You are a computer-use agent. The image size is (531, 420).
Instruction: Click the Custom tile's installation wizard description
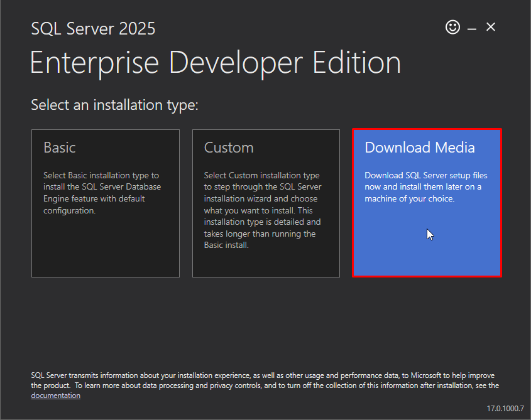point(263,210)
